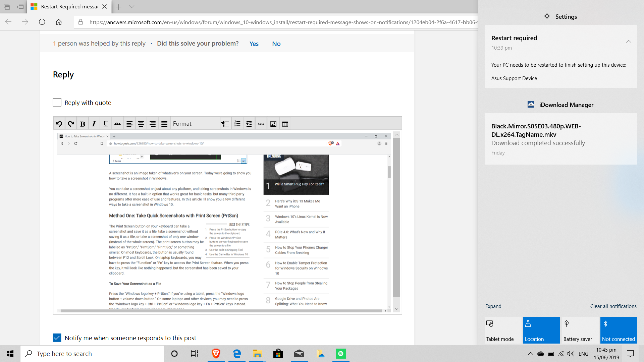Uncheck Notify me when someone responds
Screen dimensions: 644x362
point(57,338)
